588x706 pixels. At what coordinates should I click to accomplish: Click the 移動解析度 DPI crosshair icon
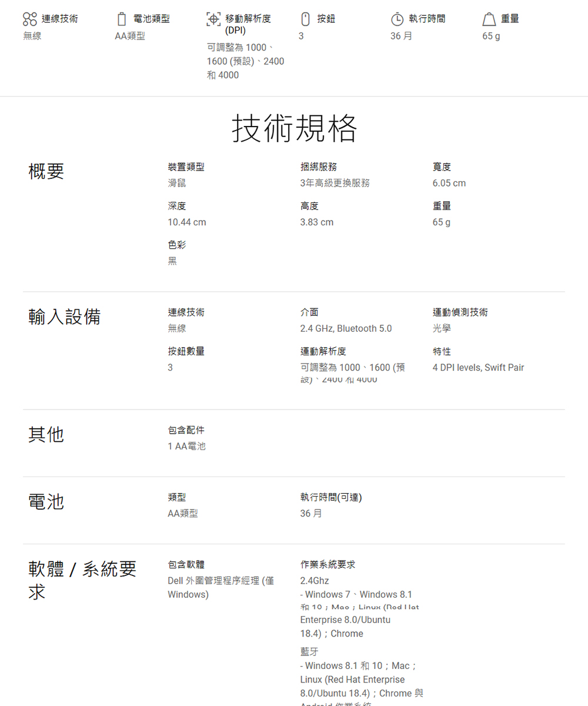tap(213, 19)
